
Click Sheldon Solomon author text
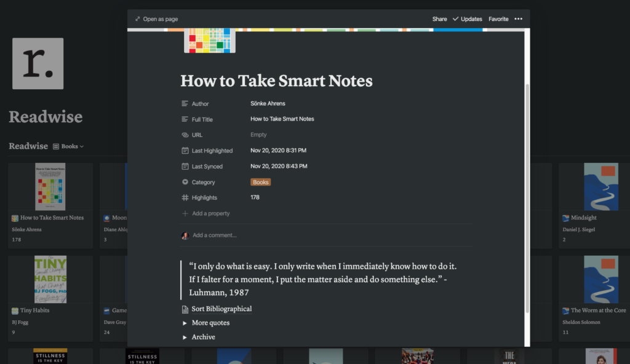(x=581, y=322)
